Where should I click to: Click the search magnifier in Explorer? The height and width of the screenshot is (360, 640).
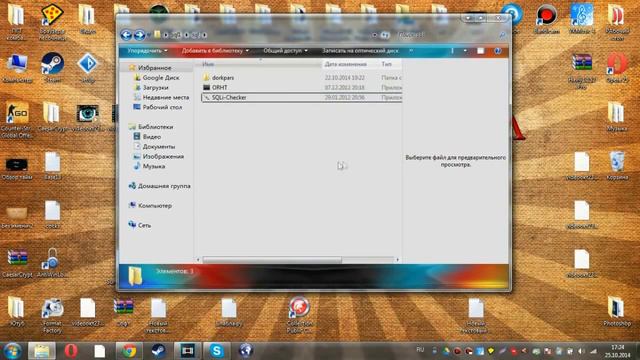pos(502,36)
